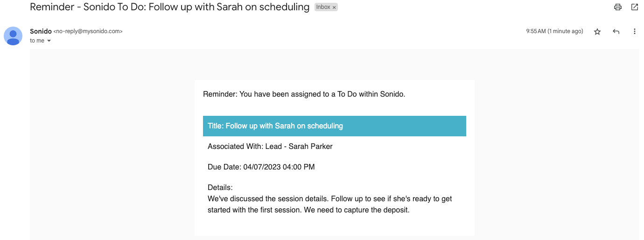Reply using the arrow icon
This screenshot has width=644, height=240.
tap(616, 32)
